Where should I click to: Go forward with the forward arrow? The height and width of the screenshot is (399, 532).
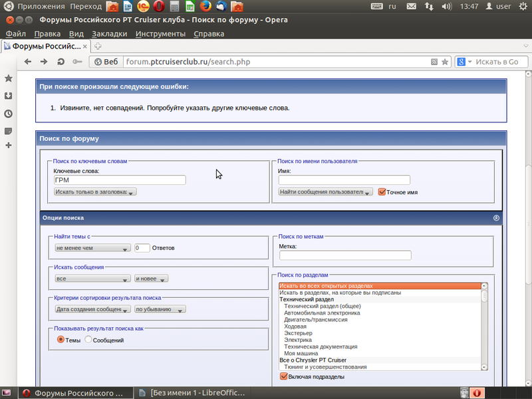pyautogui.click(x=44, y=62)
